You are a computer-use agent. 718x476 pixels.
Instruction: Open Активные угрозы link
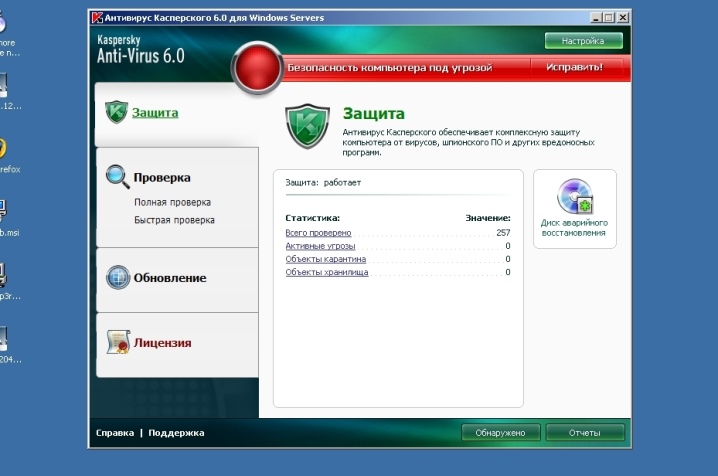click(x=320, y=246)
